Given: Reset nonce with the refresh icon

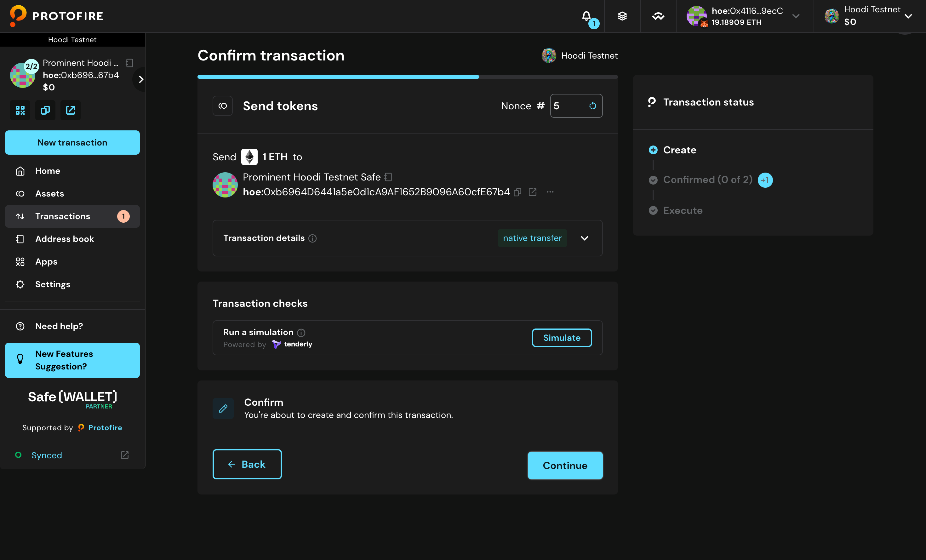Looking at the screenshot, I should pos(593,106).
